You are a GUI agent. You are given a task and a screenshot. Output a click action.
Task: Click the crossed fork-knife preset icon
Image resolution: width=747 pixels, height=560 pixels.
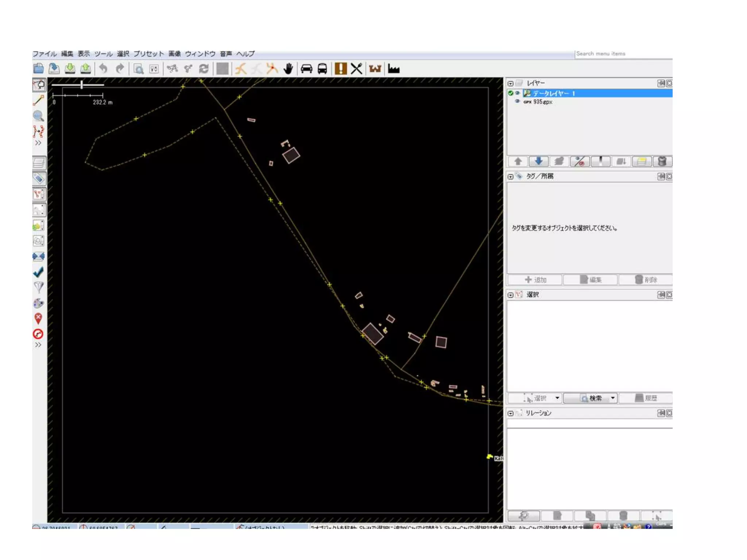point(356,69)
